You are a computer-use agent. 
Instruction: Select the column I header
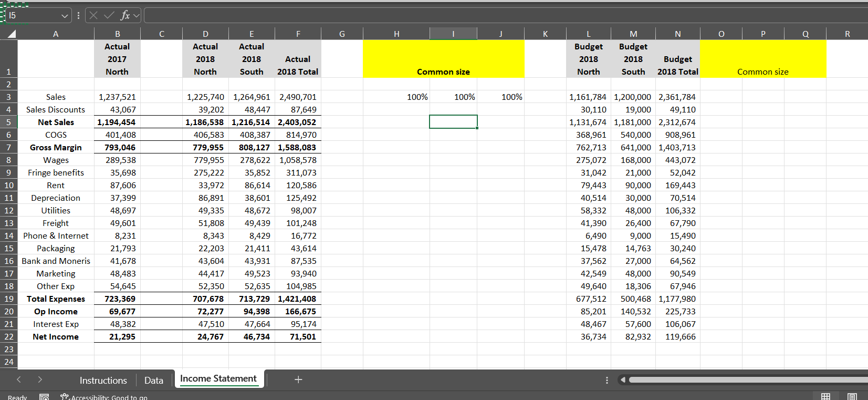click(453, 34)
